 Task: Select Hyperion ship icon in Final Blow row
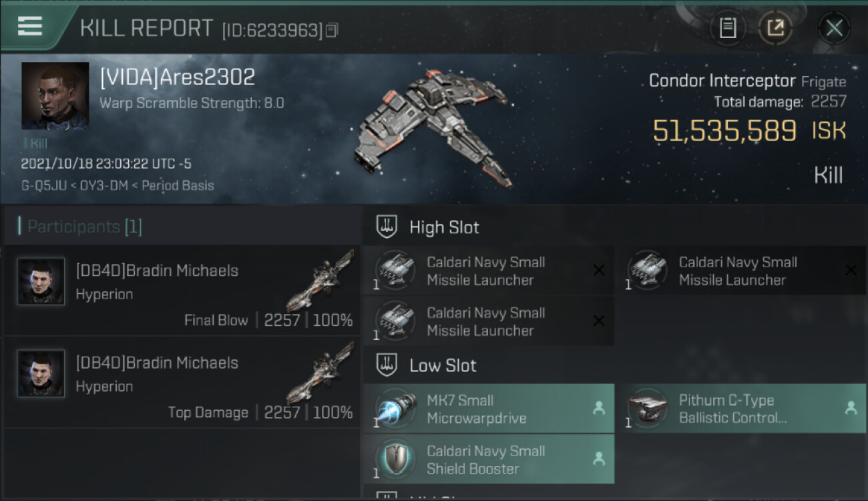pyautogui.click(x=320, y=280)
